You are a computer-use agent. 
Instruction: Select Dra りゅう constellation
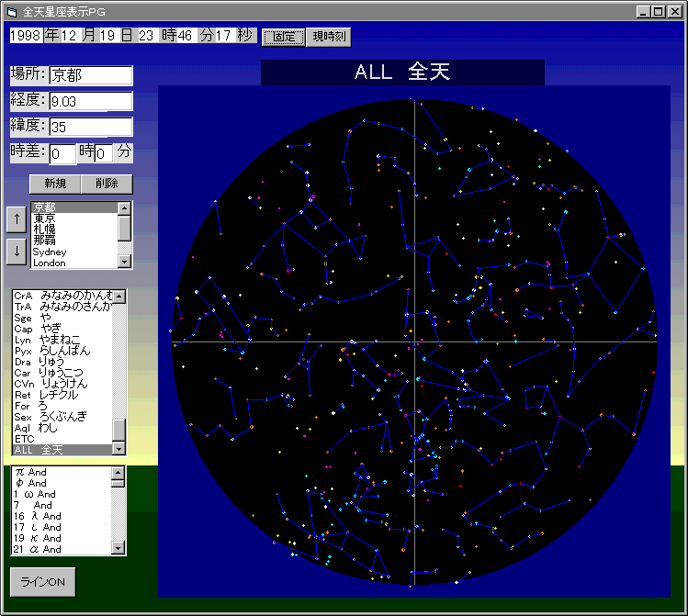pyautogui.click(x=62, y=362)
